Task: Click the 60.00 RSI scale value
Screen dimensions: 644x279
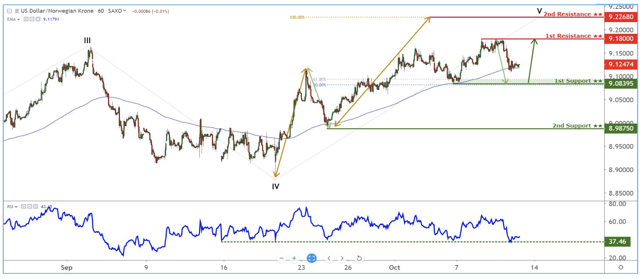Action: [617, 221]
